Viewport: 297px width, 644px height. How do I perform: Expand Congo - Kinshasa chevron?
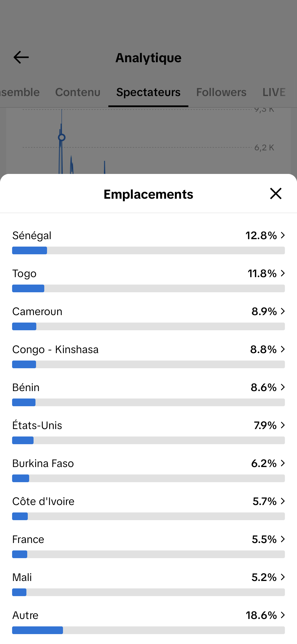tap(283, 349)
